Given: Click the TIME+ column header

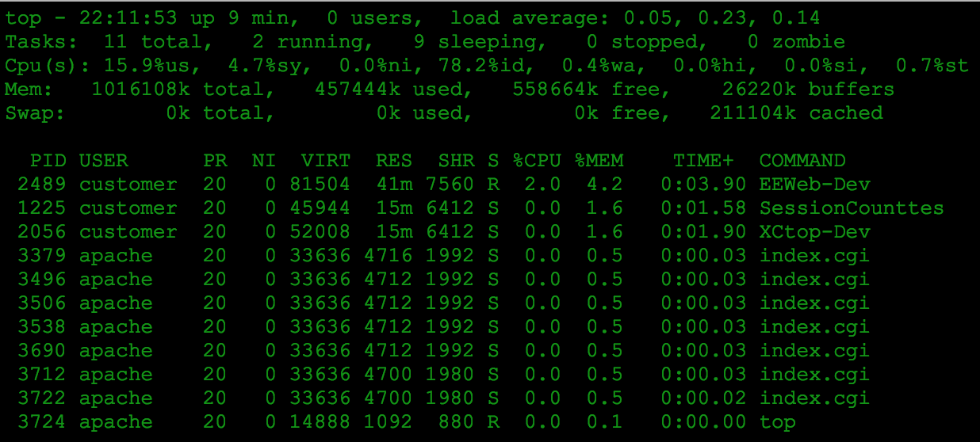Looking at the screenshot, I should point(703,160).
